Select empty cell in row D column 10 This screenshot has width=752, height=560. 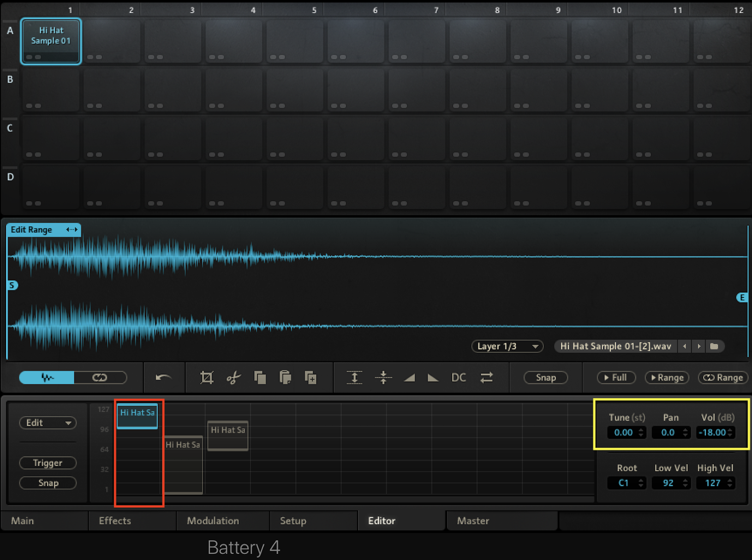pyautogui.click(x=600, y=187)
